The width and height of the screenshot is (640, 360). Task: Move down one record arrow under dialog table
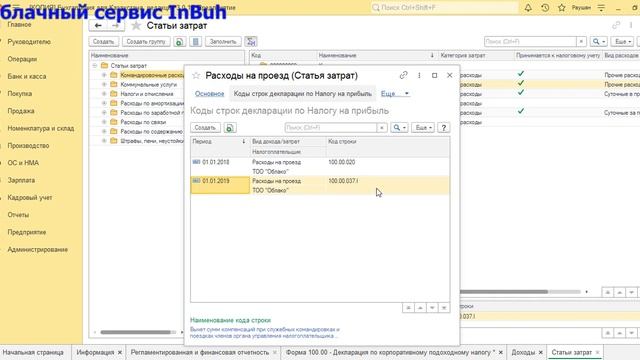pos(432,307)
